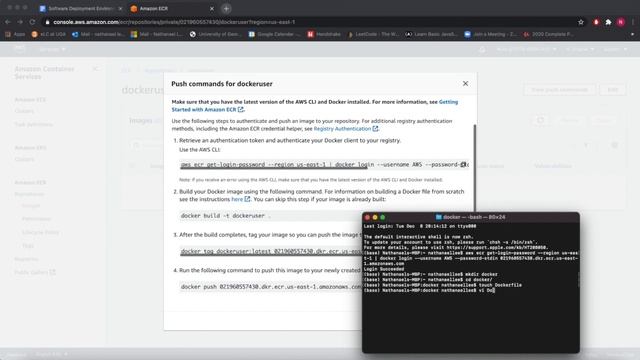Viewport: 640px width, 360px height.
Task: Open the AWS notifications bell
Action: click(x=482, y=49)
